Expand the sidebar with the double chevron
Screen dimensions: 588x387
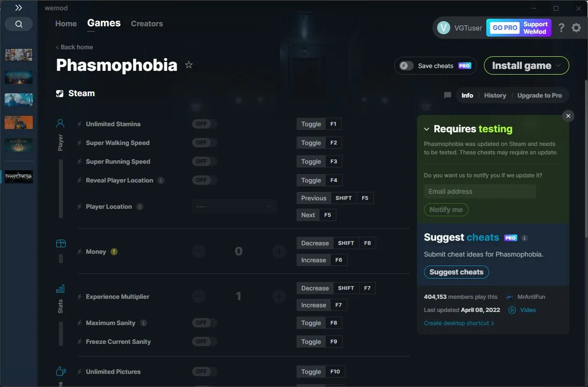point(19,8)
